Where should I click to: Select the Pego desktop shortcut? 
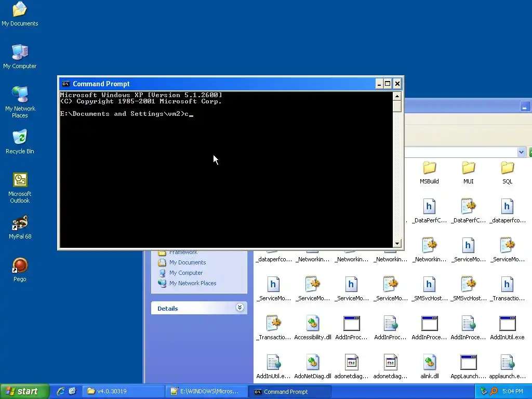coord(20,270)
